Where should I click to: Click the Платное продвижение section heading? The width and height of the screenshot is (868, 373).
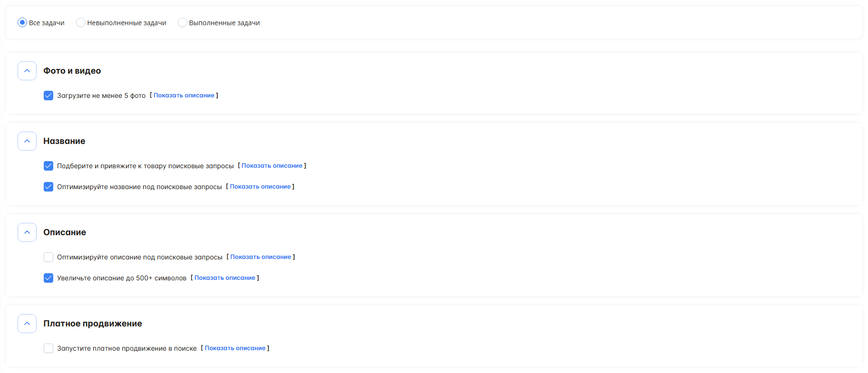[93, 324]
